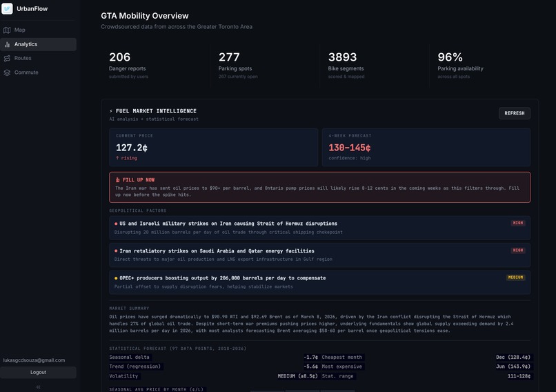Click the Volatility label
The width and height of the screenshot is (556, 392).
click(x=123, y=376)
